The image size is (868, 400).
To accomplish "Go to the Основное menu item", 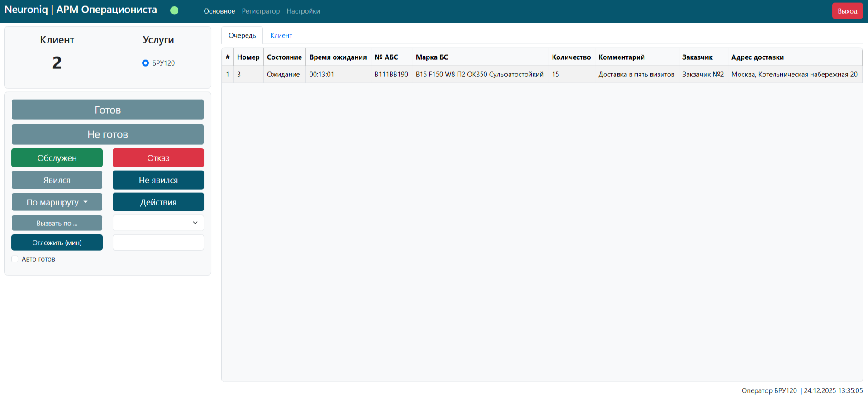I will click(219, 11).
